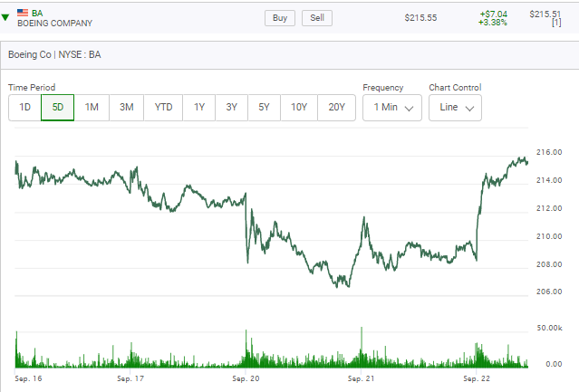This screenshot has height=392, width=579.
Task: Choose the 1Y time period
Action: (x=199, y=108)
